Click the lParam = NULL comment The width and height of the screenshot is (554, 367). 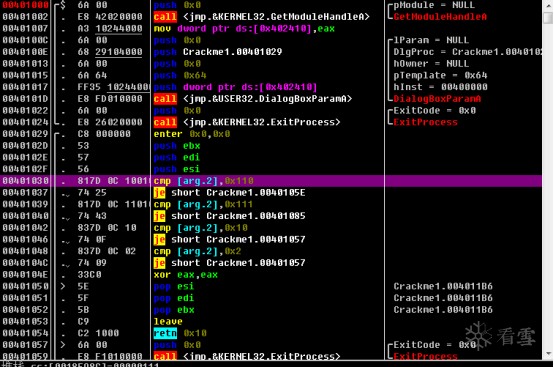tap(431, 40)
